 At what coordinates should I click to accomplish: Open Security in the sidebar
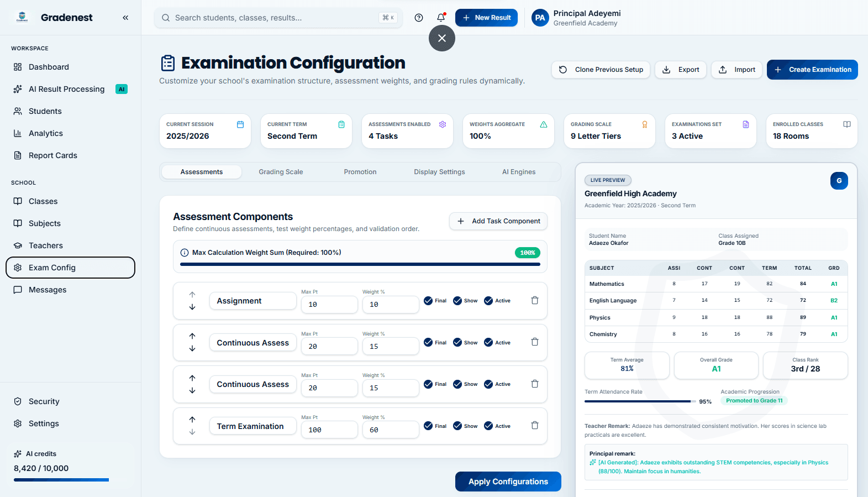[70, 401]
